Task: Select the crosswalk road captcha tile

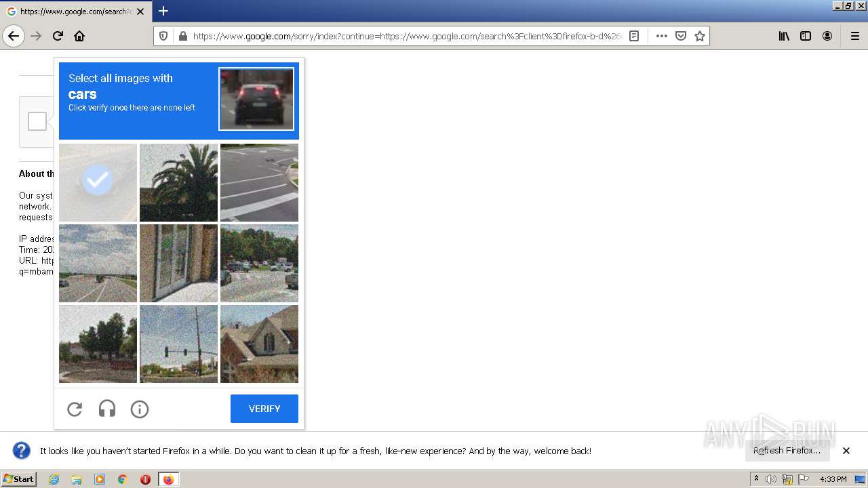Action: (259, 182)
